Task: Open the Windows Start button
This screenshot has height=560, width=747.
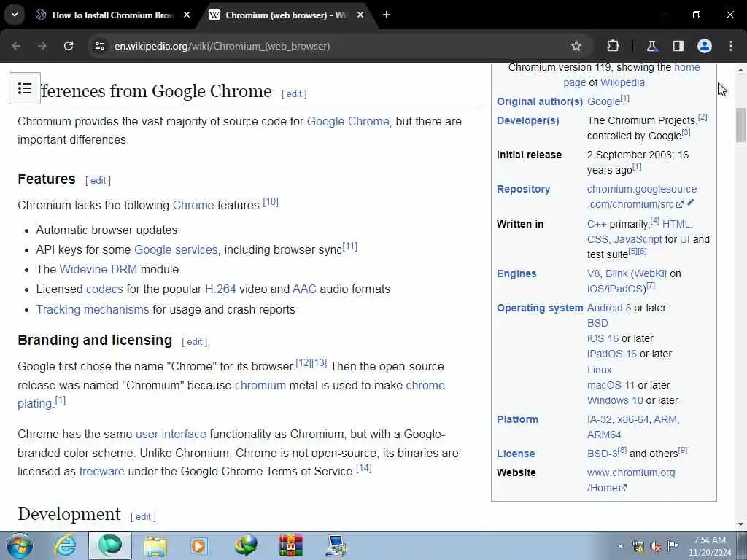Action: (20, 545)
